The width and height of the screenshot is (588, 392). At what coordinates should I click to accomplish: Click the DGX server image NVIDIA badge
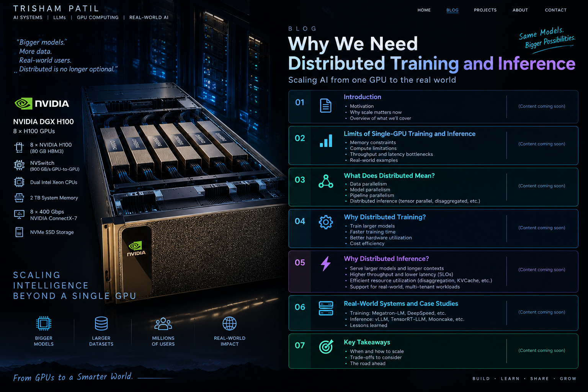[x=136, y=249]
